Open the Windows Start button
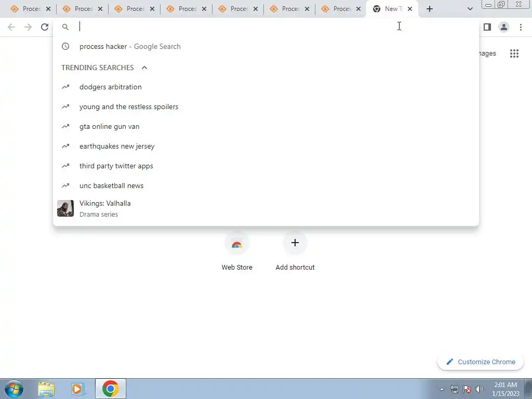 click(14, 389)
